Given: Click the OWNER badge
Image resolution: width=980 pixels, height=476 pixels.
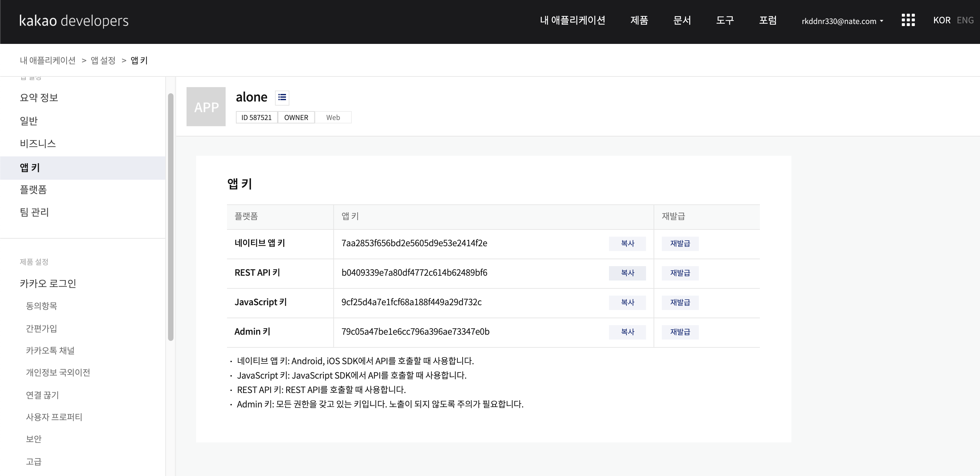Looking at the screenshot, I should pos(296,118).
